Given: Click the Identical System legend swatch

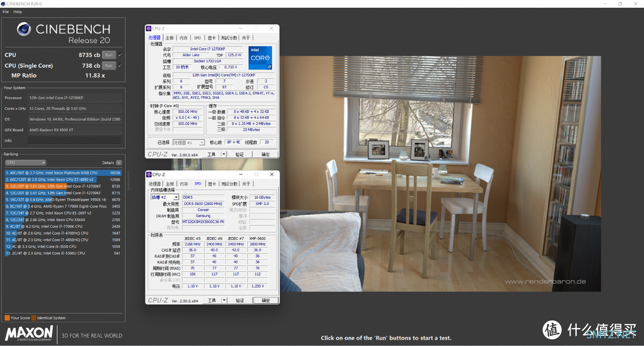Looking at the screenshot, I should point(33,318).
